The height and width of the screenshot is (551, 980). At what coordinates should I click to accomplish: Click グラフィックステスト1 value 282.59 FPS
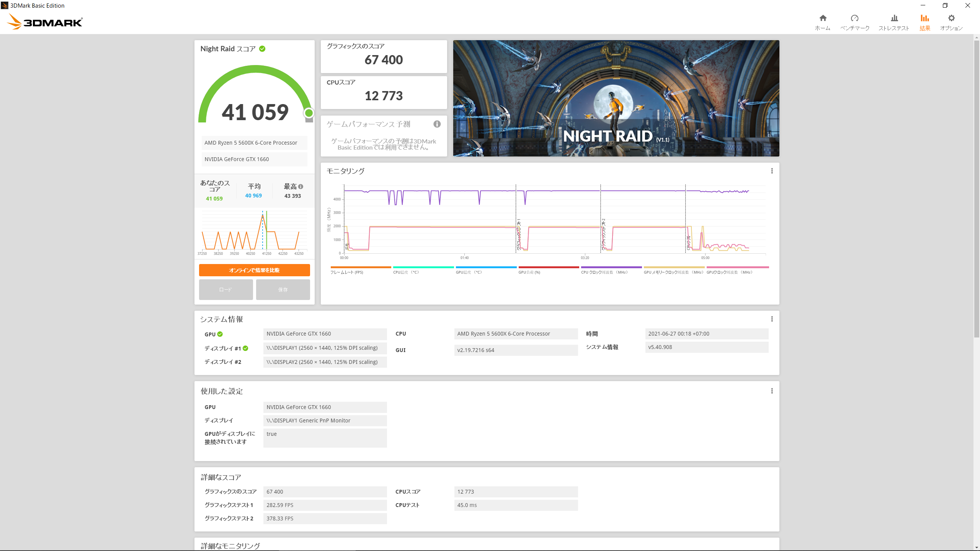coord(325,505)
